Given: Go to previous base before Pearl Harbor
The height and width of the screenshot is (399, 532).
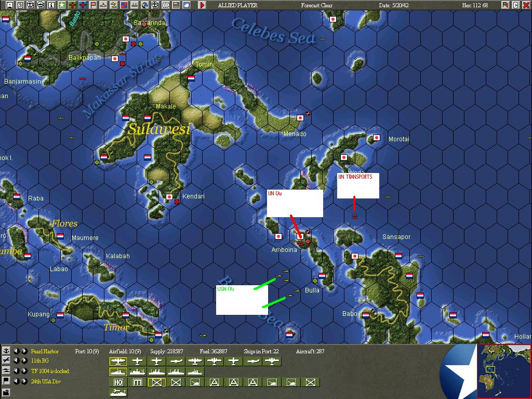Looking at the screenshot, I should [16, 351].
